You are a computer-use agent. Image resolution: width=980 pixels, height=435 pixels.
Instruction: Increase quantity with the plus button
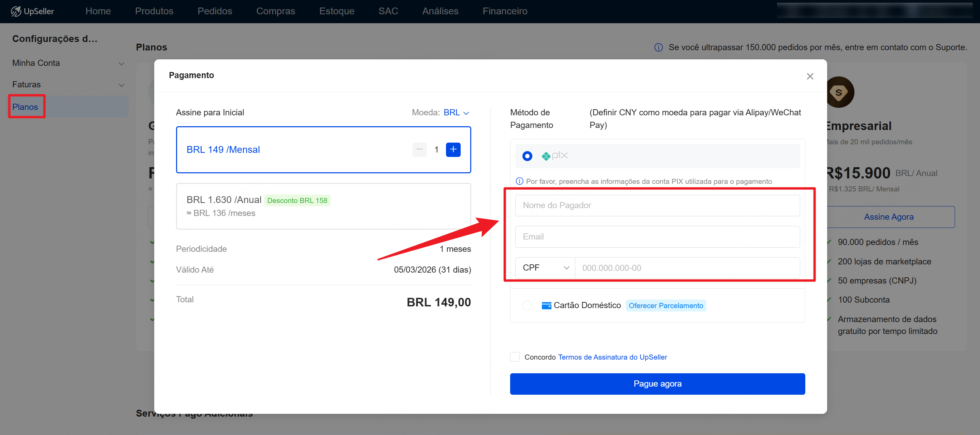pyautogui.click(x=453, y=150)
